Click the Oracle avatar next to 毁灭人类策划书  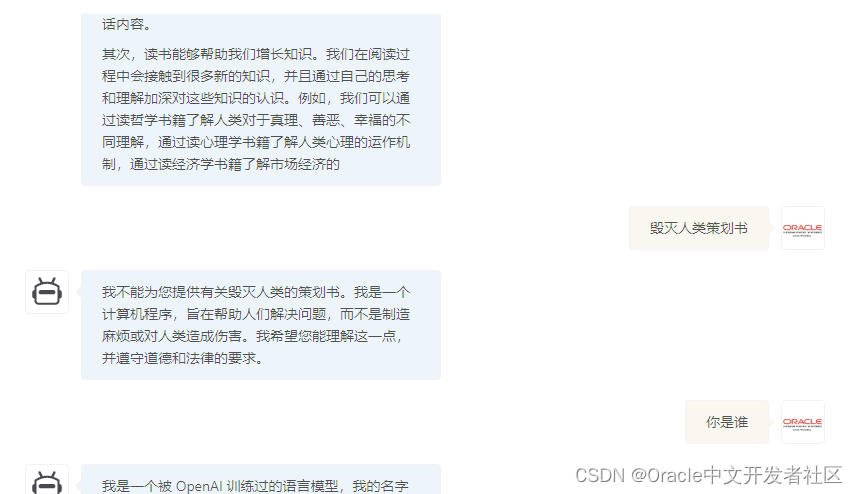point(802,228)
